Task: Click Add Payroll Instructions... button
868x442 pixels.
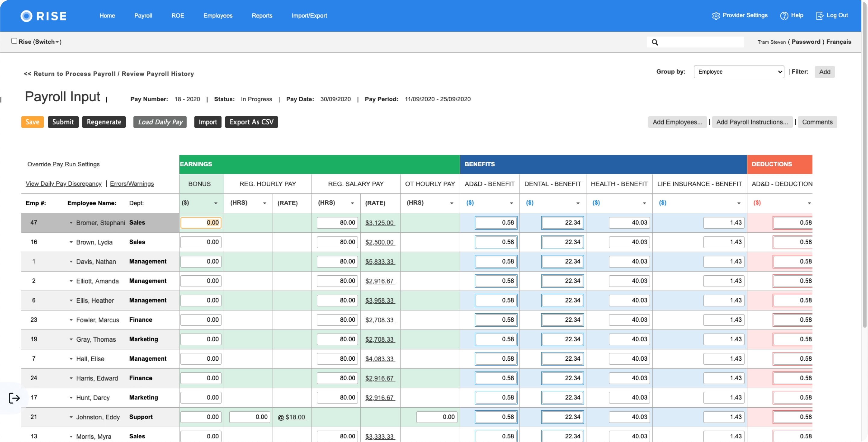Action: [x=752, y=122]
